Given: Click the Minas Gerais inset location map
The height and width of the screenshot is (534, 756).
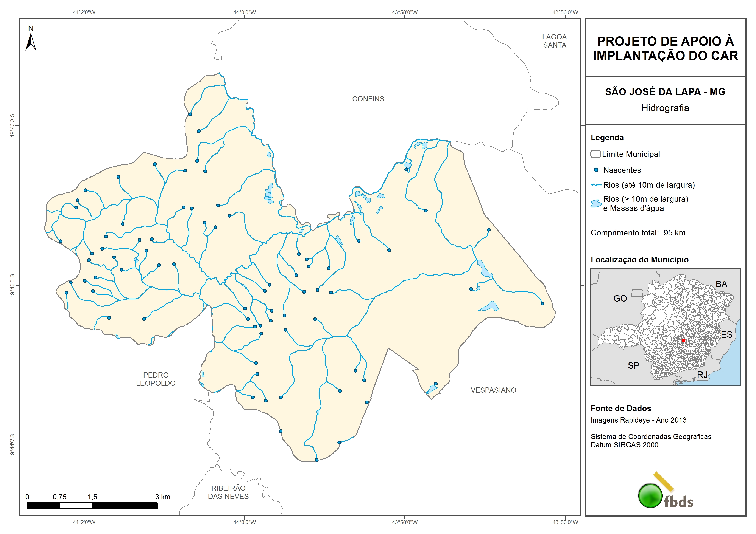Looking at the screenshot, I should point(666,327).
